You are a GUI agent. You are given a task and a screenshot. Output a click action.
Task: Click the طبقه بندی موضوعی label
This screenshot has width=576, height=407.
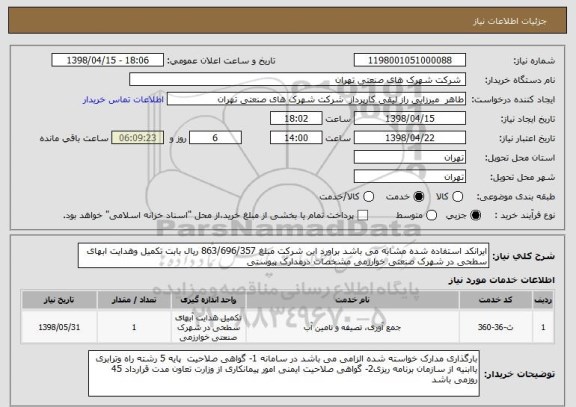pyautogui.click(x=516, y=197)
